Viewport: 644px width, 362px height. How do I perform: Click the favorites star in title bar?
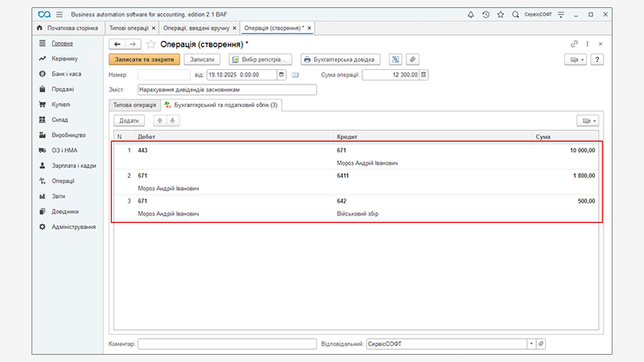click(x=501, y=14)
